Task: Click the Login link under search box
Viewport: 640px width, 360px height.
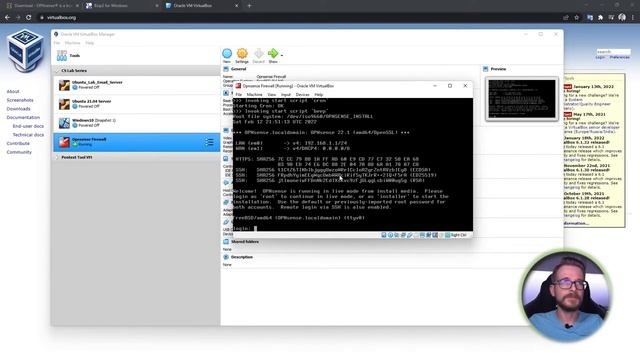Action: (x=600, y=58)
